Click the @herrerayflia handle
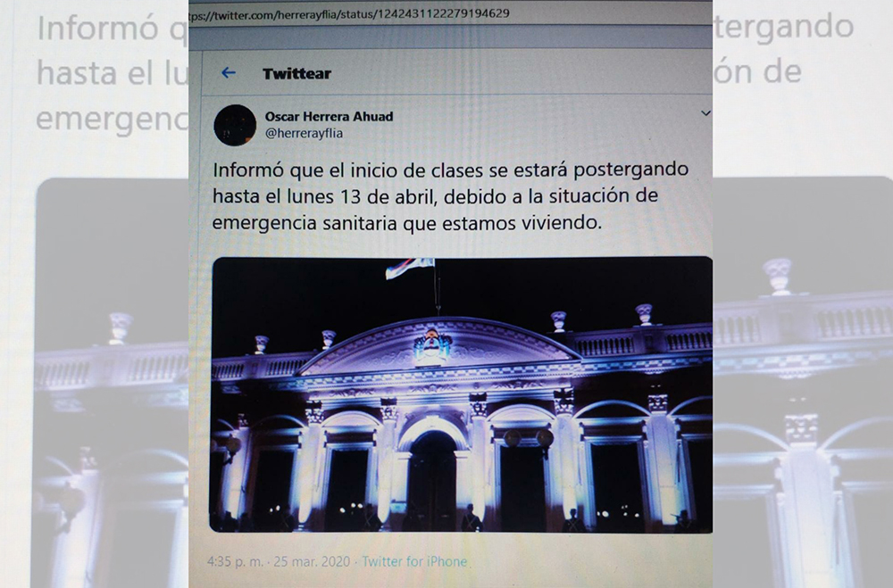Viewport: 893px width, 588px height. click(x=304, y=133)
